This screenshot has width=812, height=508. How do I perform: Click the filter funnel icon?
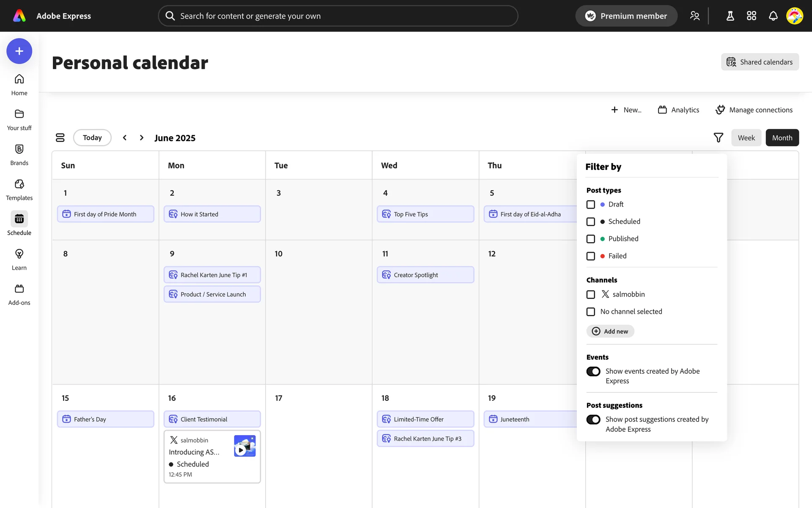[x=718, y=138]
